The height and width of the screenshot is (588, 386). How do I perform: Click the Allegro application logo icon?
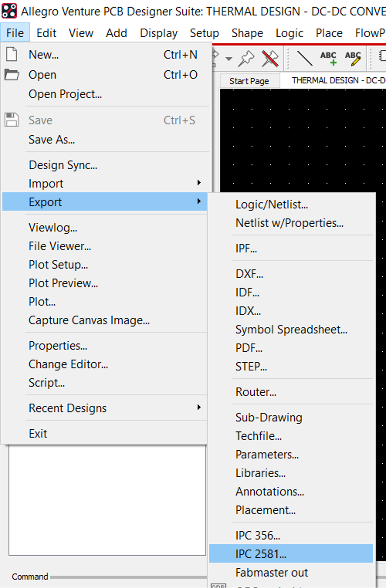pyautogui.click(x=9, y=11)
